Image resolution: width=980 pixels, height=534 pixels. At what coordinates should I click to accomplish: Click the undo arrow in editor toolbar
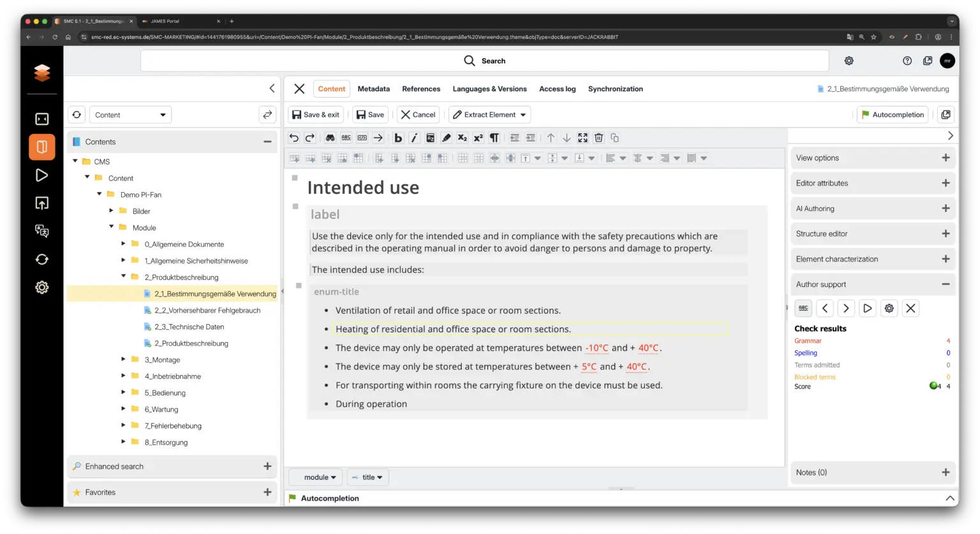tap(294, 138)
